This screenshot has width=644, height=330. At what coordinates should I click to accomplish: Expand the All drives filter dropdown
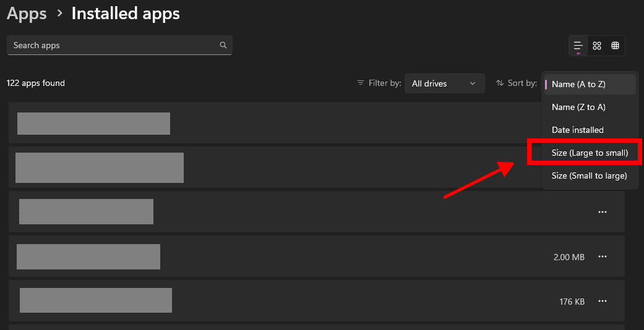pos(444,83)
